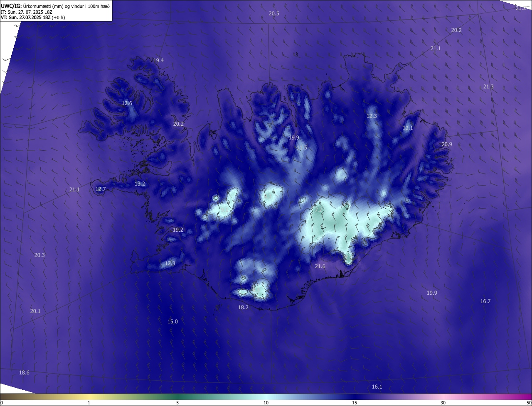Click the 0 tick on the color scale
Screen dimensions: 532x406
coord(2,403)
